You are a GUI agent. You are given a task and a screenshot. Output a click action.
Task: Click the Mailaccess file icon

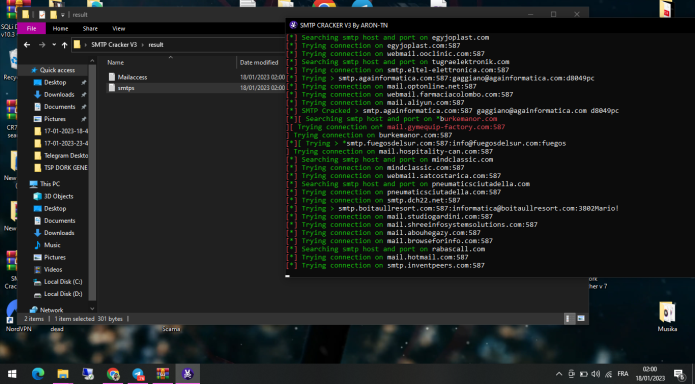(x=112, y=77)
